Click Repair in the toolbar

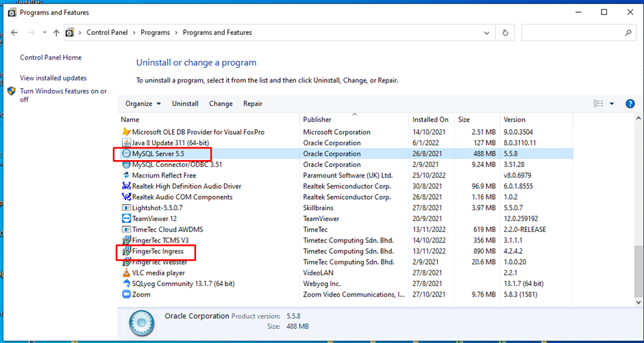click(x=253, y=104)
